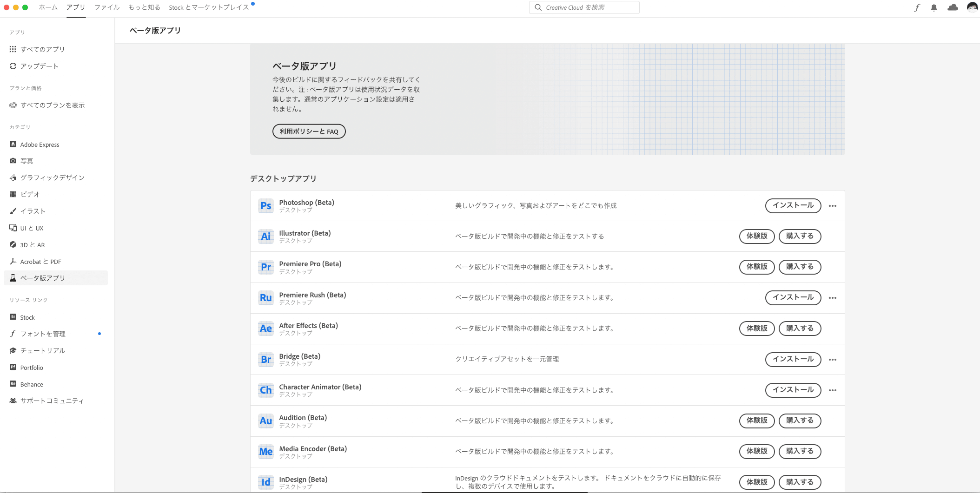Viewport: 980px width, 493px height.
Task: Select グラフィックデザイン category
Action: click(56, 177)
